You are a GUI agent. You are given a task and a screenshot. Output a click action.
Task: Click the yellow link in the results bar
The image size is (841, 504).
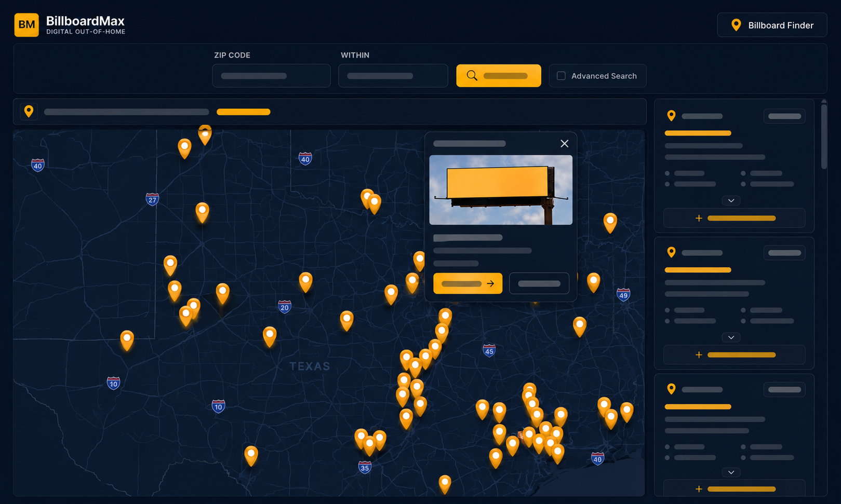(x=243, y=112)
